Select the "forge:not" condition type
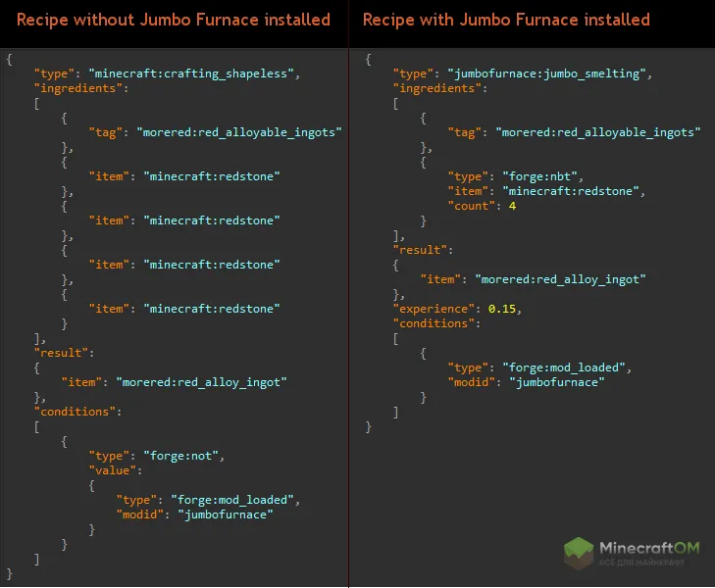Screen dimensions: 715x588 click(181, 456)
